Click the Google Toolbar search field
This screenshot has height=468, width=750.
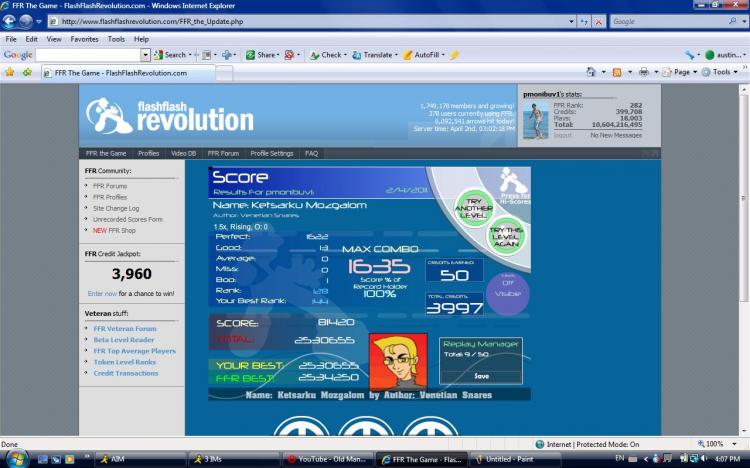[88, 55]
